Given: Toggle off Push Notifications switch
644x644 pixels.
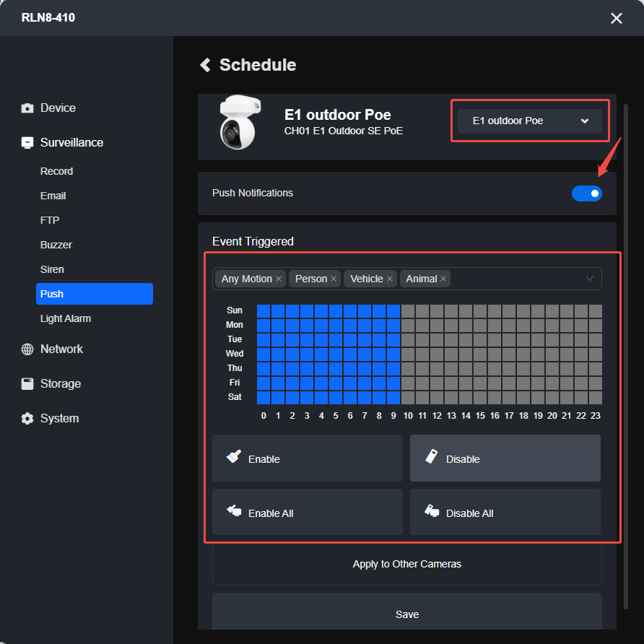Looking at the screenshot, I should pos(586,193).
